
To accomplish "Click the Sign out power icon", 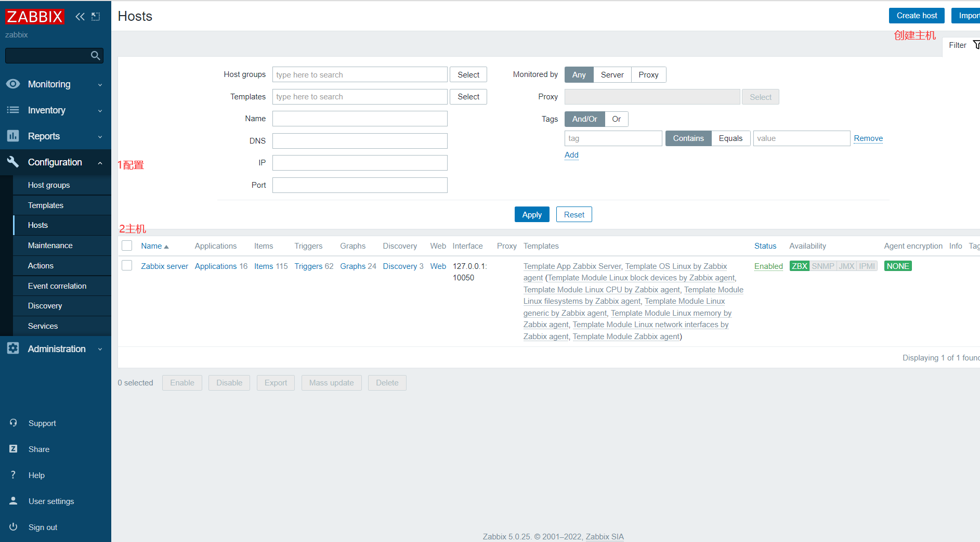I will pos(14,527).
